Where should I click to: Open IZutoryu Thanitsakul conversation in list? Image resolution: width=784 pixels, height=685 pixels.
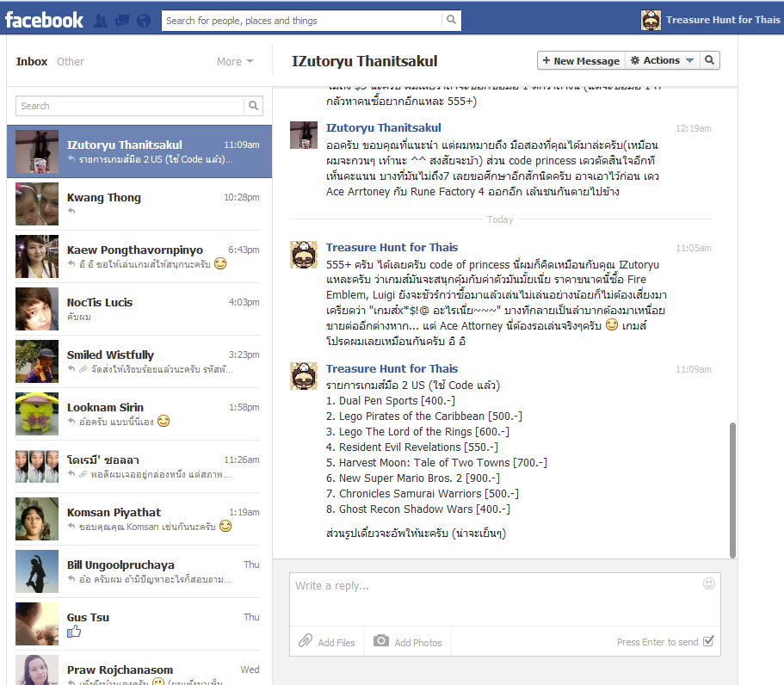click(x=139, y=151)
